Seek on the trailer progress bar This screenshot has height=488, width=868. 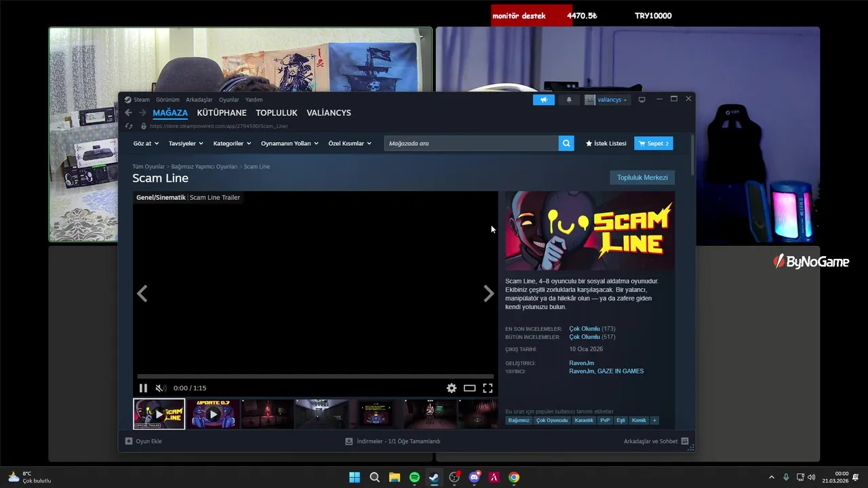pyautogui.click(x=315, y=376)
